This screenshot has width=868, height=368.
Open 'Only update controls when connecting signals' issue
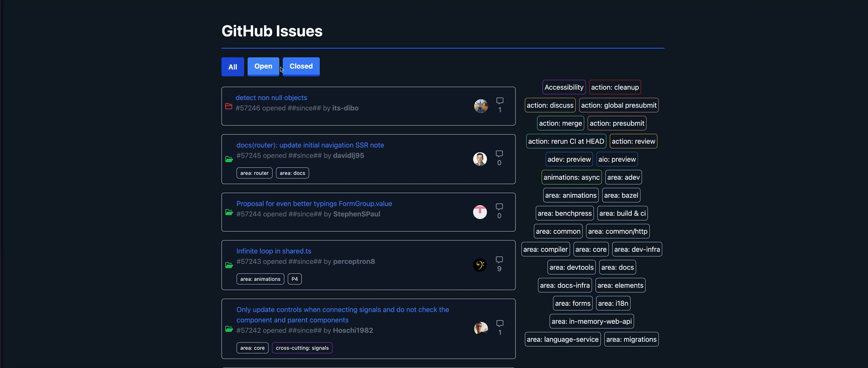(342, 315)
